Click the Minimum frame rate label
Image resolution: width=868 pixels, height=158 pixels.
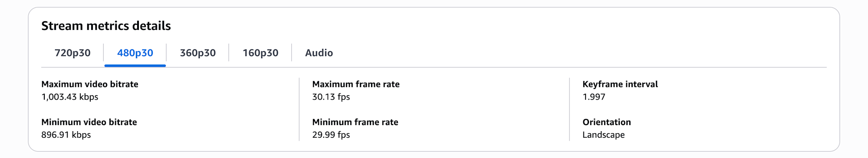click(x=355, y=122)
